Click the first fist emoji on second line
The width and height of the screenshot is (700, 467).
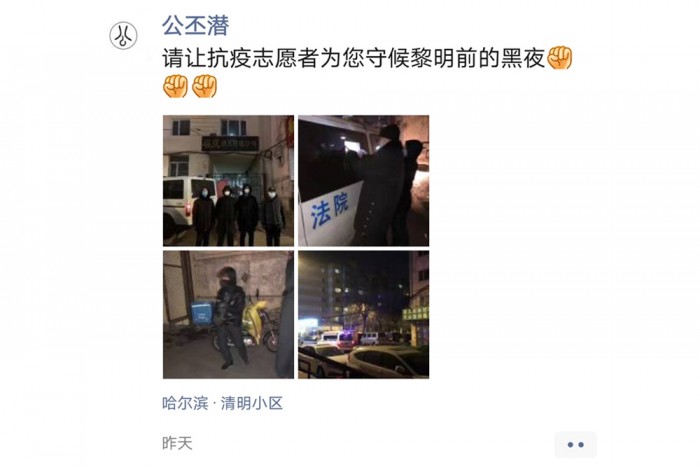coord(175,86)
